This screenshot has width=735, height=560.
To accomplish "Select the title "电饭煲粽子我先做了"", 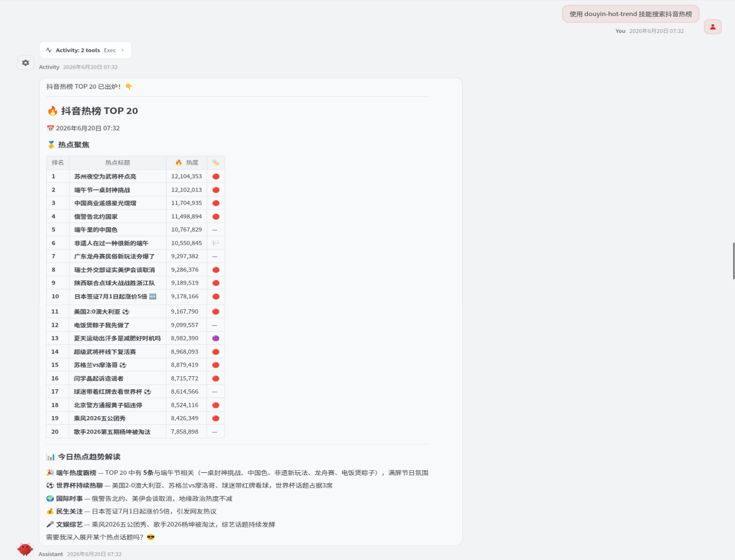I will [x=102, y=325].
